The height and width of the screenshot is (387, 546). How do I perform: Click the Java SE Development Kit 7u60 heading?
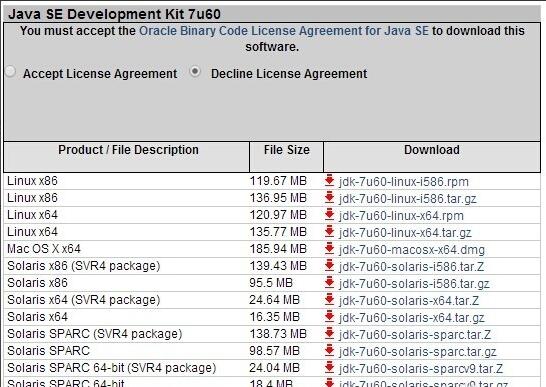pos(114,14)
